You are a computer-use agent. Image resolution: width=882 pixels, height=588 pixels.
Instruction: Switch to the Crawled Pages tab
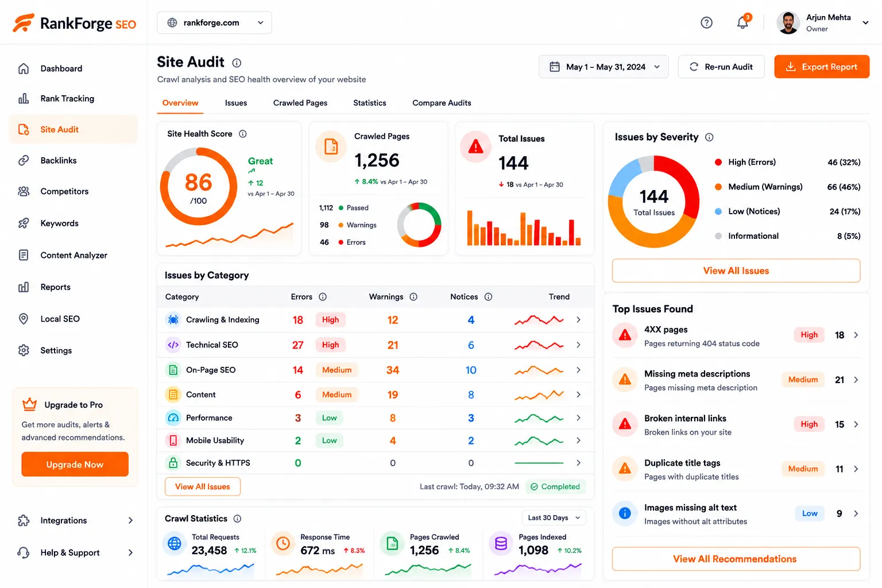[x=300, y=103]
